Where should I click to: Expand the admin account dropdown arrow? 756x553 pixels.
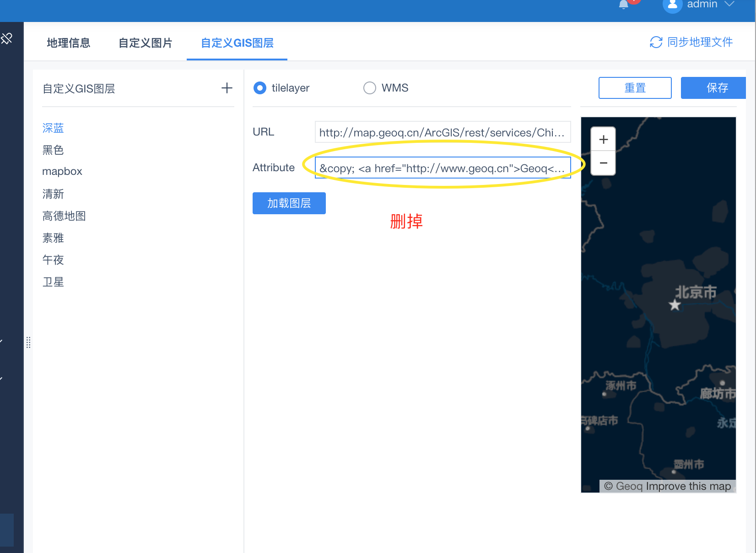point(729,4)
